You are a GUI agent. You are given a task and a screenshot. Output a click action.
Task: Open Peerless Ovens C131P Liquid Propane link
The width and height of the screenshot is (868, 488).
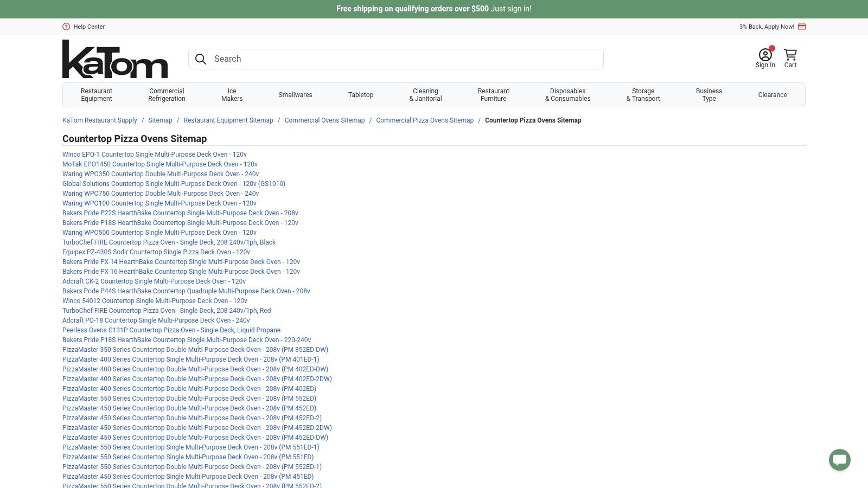click(x=171, y=330)
